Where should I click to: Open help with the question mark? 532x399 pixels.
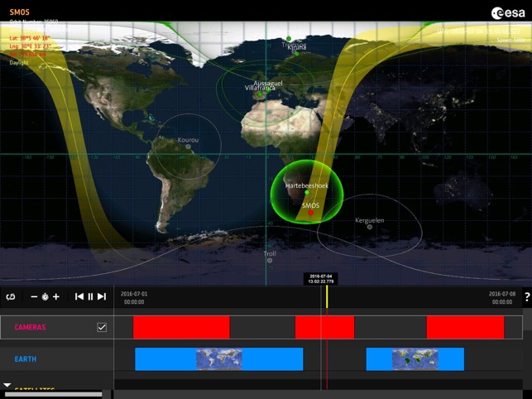click(527, 297)
